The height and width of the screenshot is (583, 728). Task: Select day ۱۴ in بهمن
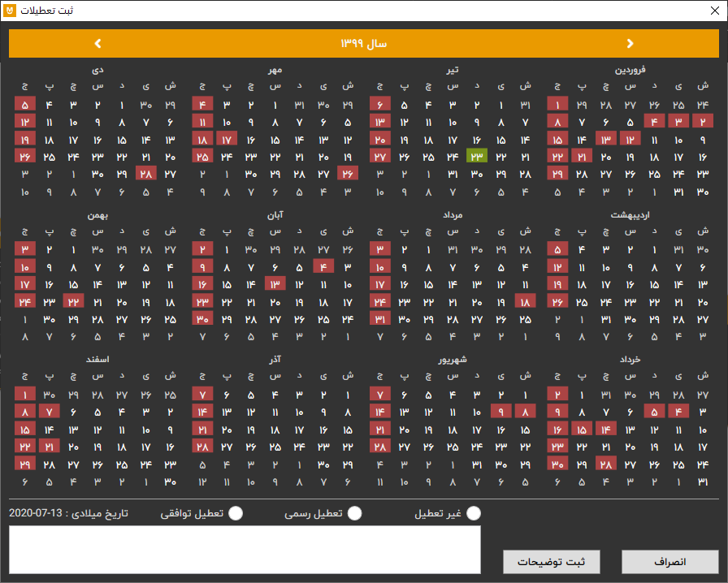(x=97, y=284)
